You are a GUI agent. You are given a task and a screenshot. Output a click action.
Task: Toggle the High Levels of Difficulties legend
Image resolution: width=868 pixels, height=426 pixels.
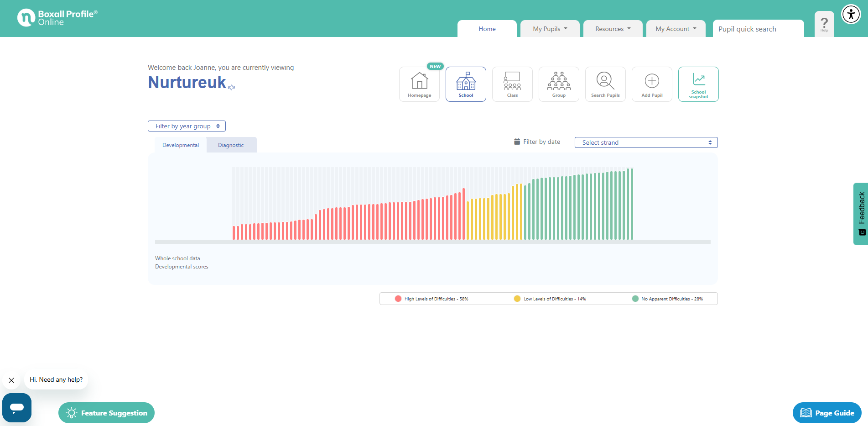click(x=431, y=299)
